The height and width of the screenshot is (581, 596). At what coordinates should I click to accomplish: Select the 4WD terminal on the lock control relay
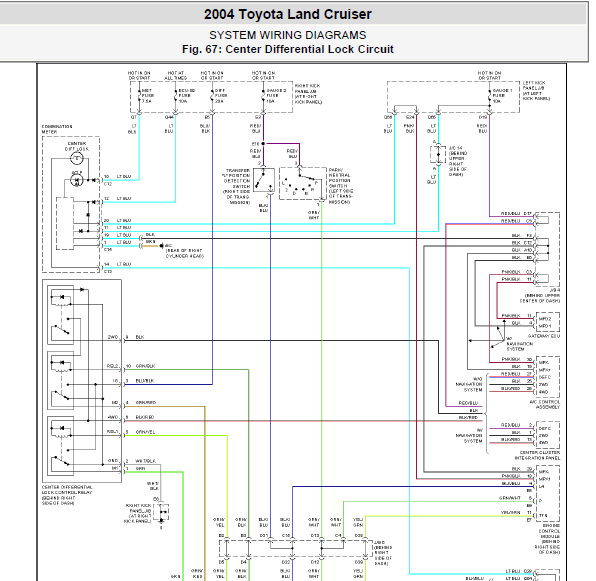tap(113, 417)
